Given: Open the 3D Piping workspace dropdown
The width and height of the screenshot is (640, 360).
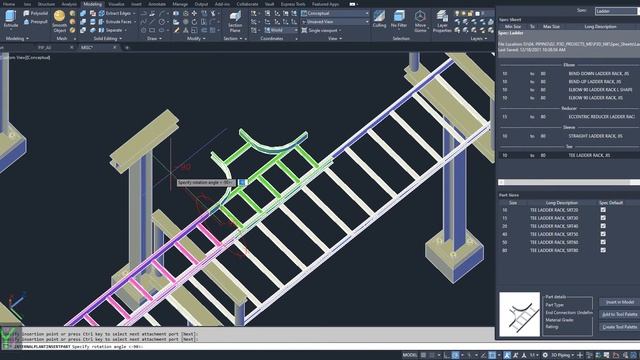Looking at the screenshot, I should click(564, 355).
